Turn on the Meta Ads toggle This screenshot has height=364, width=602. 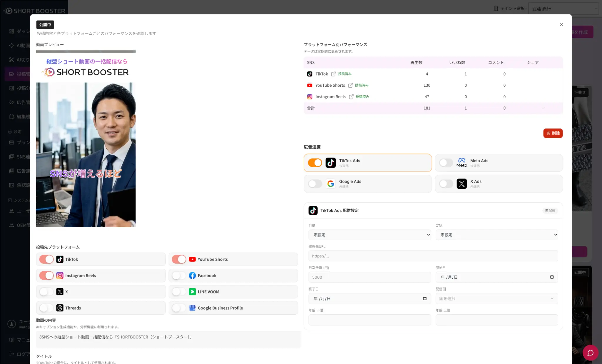click(x=446, y=163)
